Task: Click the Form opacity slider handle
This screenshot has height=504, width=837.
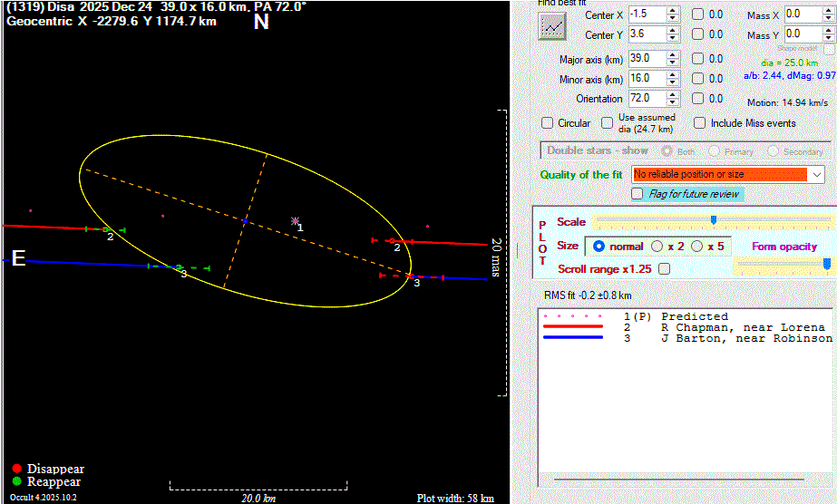Action: (826, 263)
